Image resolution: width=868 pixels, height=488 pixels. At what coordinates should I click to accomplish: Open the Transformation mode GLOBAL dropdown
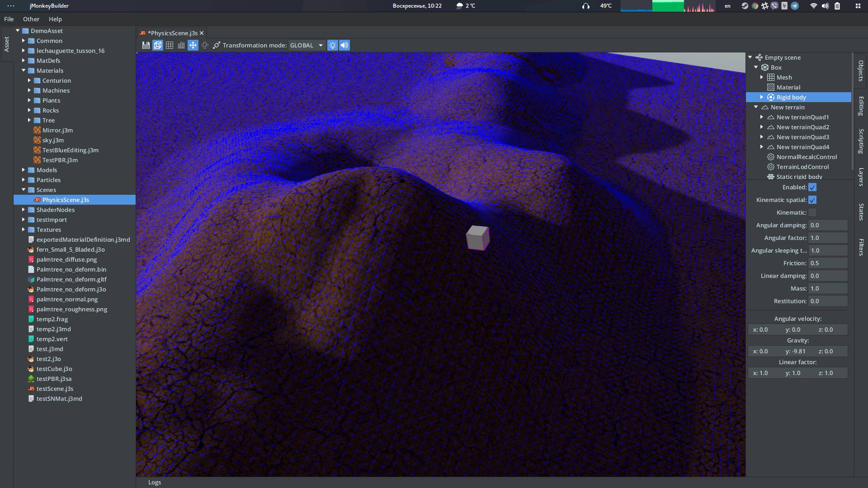pyautogui.click(x=307, y=45)
